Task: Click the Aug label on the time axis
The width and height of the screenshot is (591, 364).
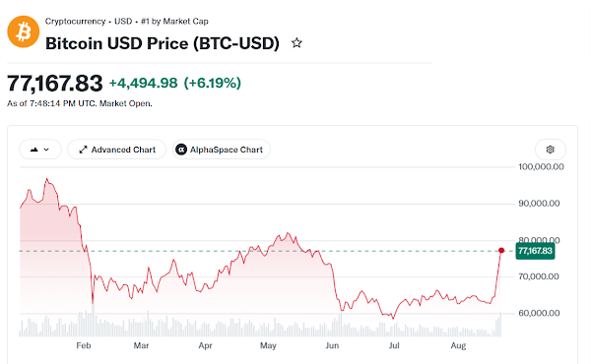Action: coord(458,345)
